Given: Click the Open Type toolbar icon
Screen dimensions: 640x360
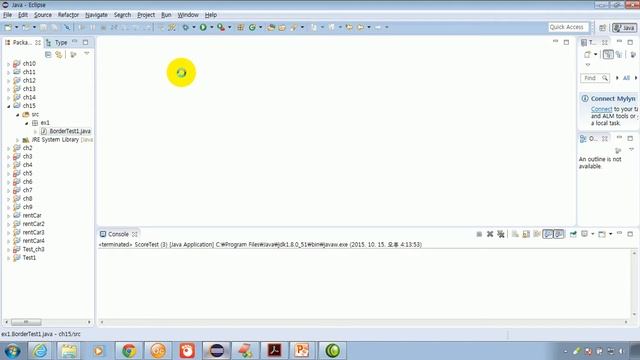Looking at the screenshot, I should tap(271, 27).
